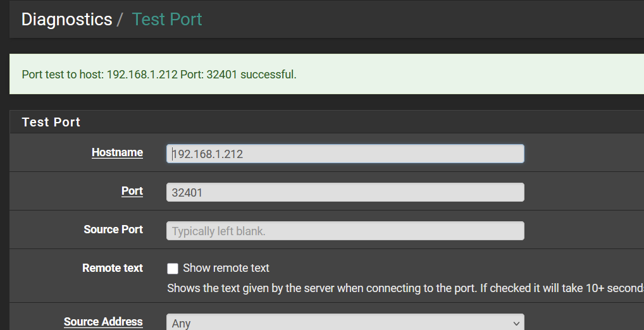Open the Test Port breadcrumb link

(x=167, y=20)
